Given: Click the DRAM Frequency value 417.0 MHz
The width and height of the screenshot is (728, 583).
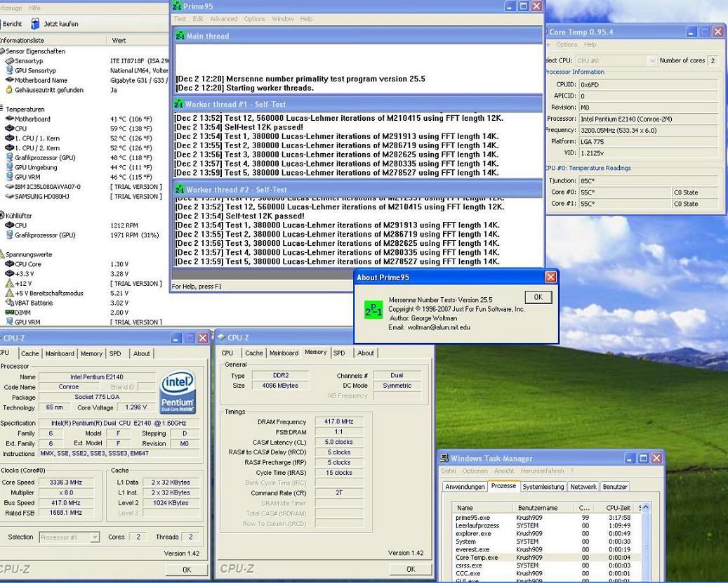Looking at the screenshot, I should tap(339, 421).
